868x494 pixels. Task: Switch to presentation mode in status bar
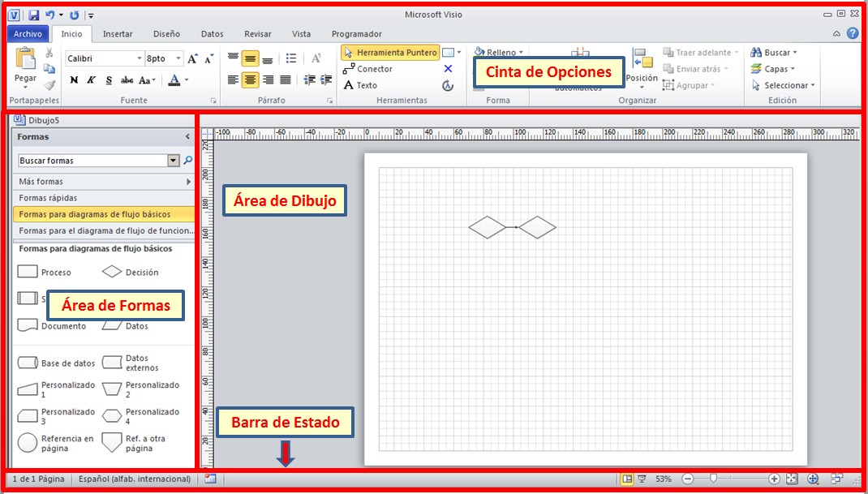tap(642, 479)
